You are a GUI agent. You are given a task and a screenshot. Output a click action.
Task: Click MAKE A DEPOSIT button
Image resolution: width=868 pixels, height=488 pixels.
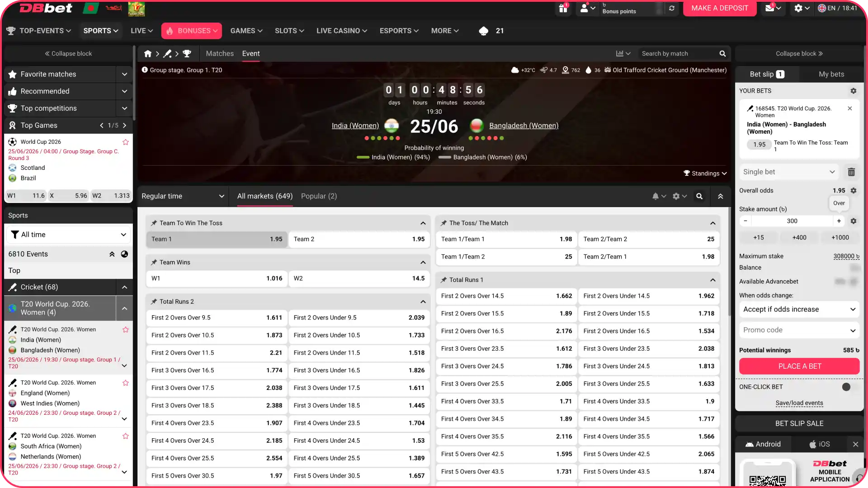click(x=720, y=8)
